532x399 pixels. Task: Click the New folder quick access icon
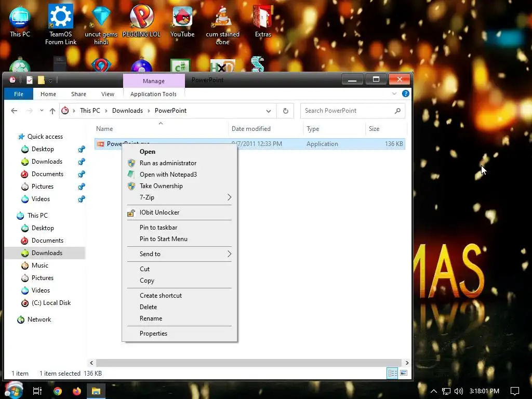pos(41,80)
